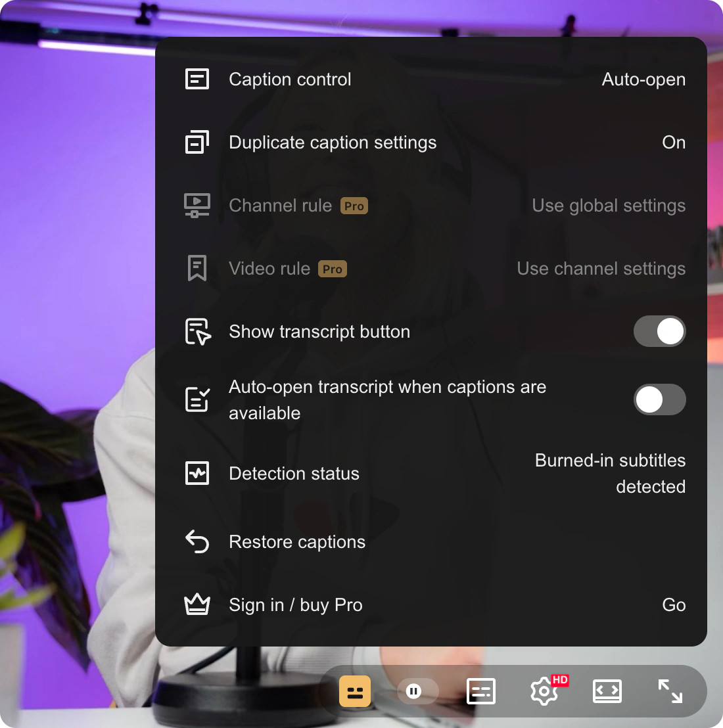This screenshot has height=728, width=723.
Task: Open the HD settings gear
Action: tap(544, 691)
